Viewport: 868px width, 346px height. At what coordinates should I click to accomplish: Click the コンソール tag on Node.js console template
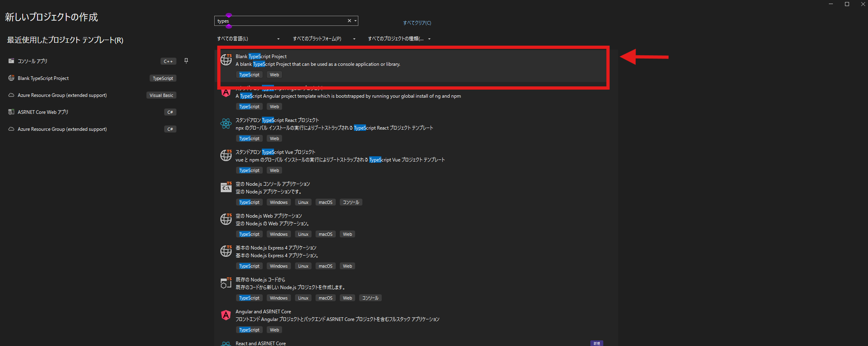pos(351,202)
